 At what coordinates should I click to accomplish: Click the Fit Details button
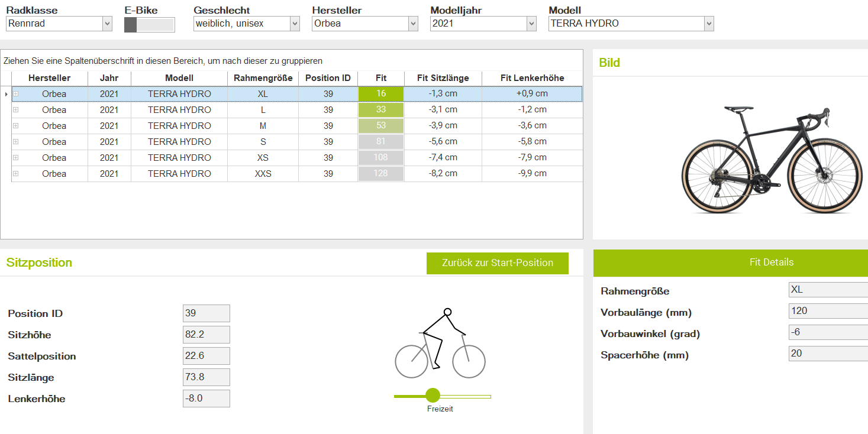point(770,263)
